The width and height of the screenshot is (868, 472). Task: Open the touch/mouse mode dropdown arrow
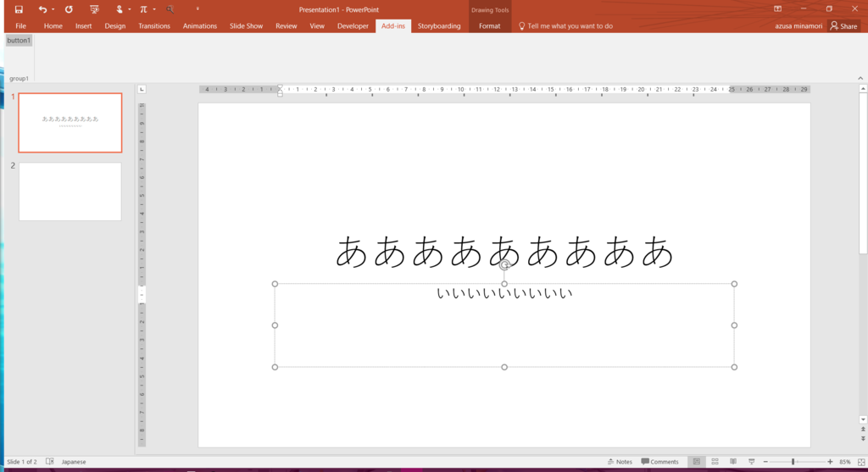130,9
